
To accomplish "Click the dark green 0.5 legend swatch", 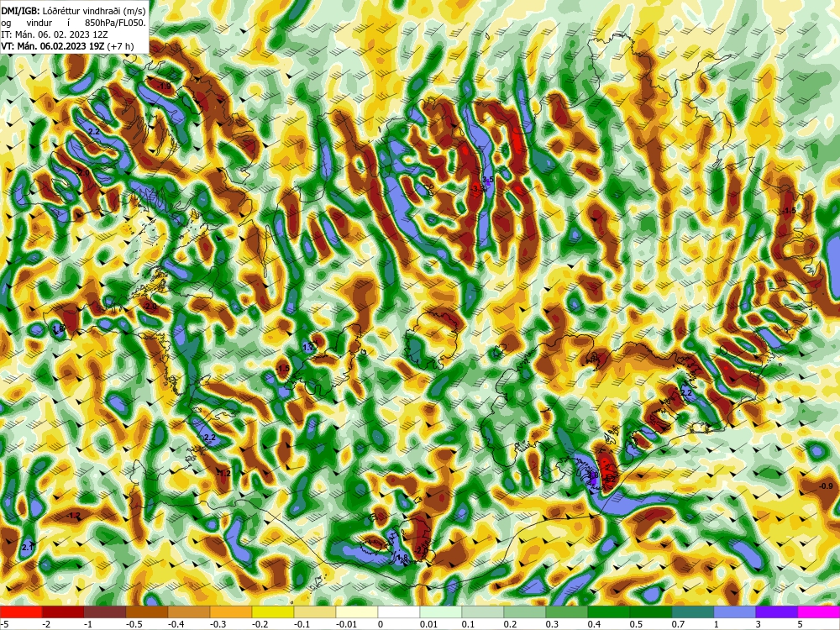I will click(651, 612).
